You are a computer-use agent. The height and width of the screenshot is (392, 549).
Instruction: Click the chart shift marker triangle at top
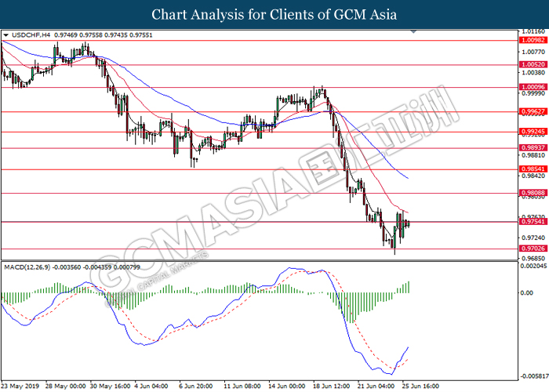[413, 31]
